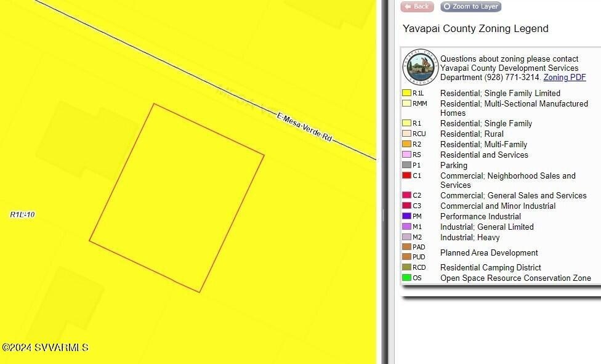
Task: Click the Back button
Action: tap(417, 7)
